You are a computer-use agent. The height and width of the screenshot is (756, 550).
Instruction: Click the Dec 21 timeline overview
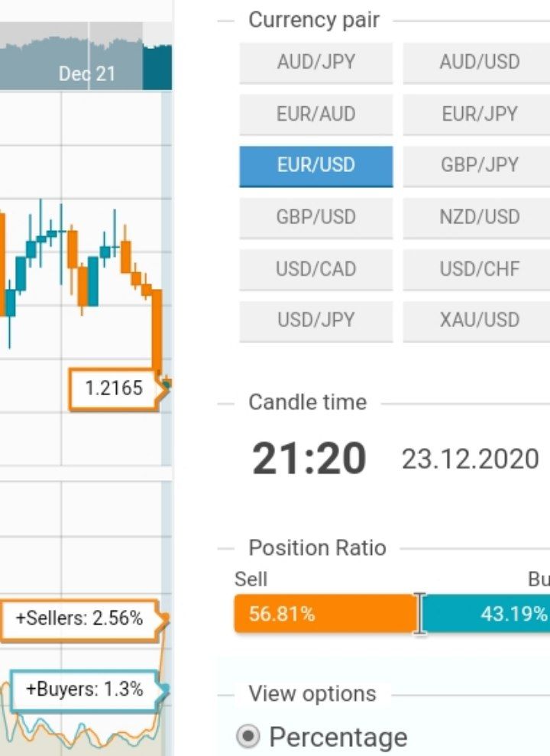pyautogui.click(x=86, y=74)
